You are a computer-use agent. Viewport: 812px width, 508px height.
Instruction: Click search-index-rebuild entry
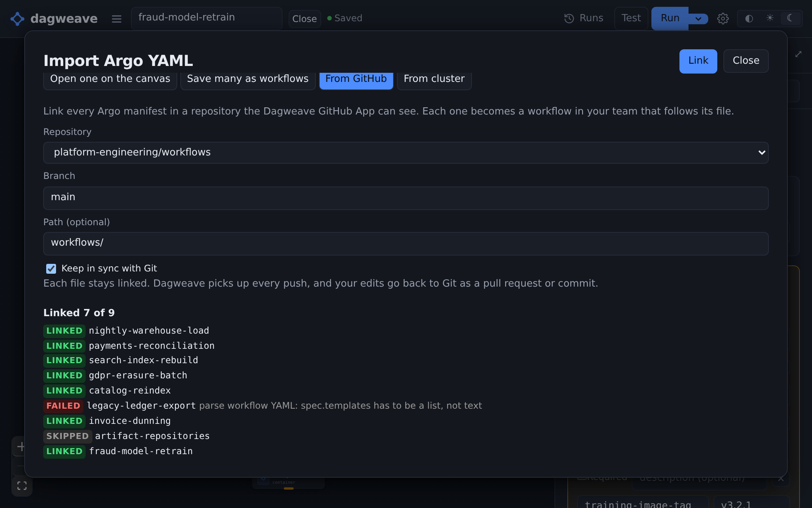pyautogui.click(x=143, y=361)
